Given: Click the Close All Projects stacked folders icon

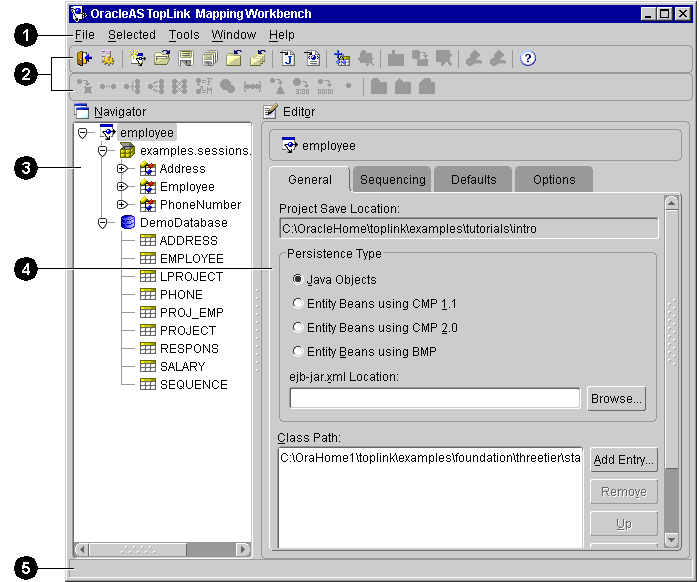Looking at the screenshot, I should (258, 58).
